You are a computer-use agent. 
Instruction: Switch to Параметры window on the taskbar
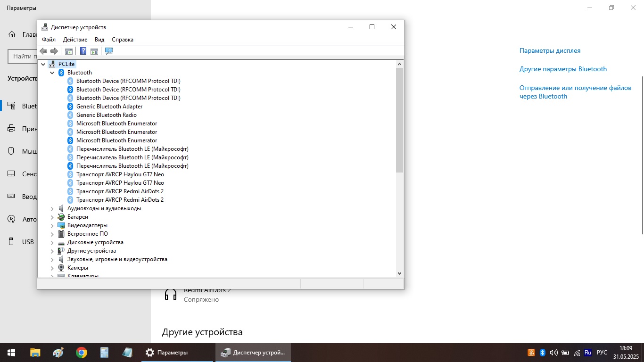click(x=178, y=353)
